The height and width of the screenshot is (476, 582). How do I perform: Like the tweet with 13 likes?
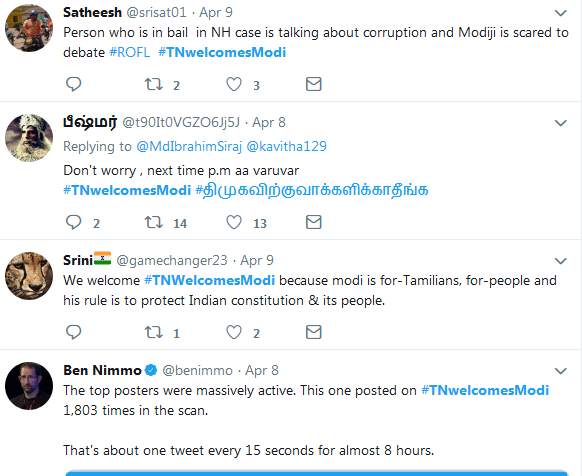tap(234, 222)
